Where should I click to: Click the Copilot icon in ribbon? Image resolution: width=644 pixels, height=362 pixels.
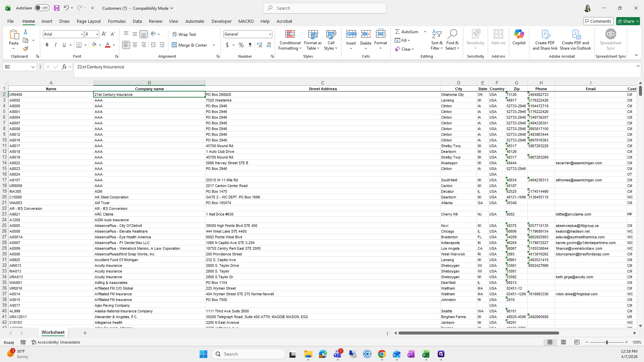coord(519,37)
